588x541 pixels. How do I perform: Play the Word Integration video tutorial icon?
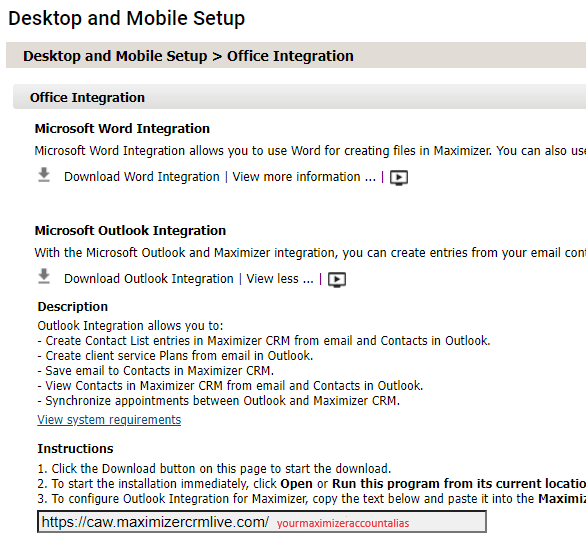pyautogui.click(x=399, y=177)
